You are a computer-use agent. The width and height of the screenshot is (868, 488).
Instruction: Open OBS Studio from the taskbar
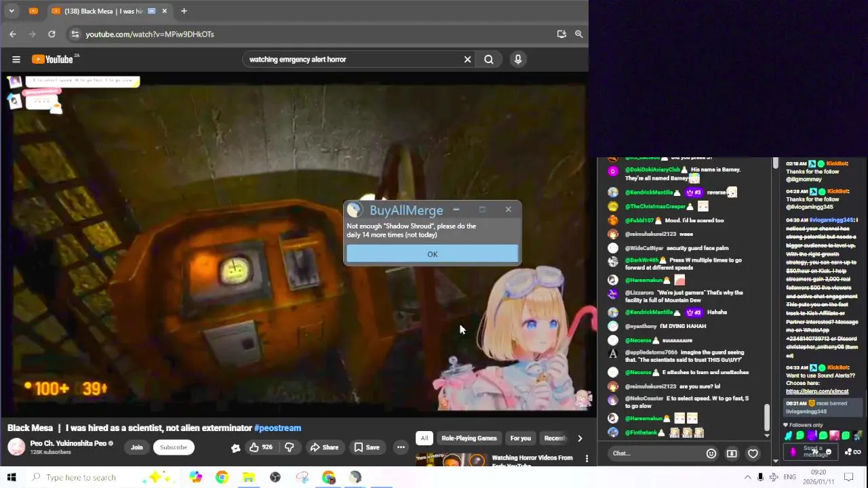(275, 477)
